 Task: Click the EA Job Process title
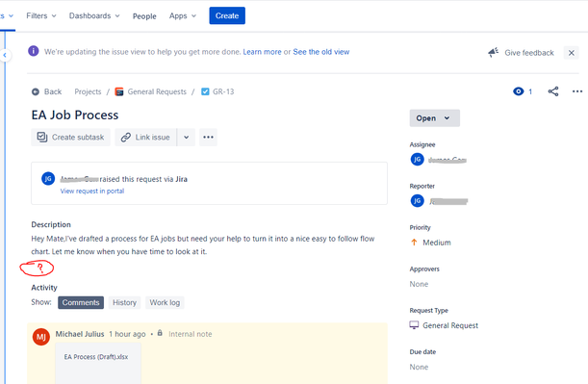point(75,115)
